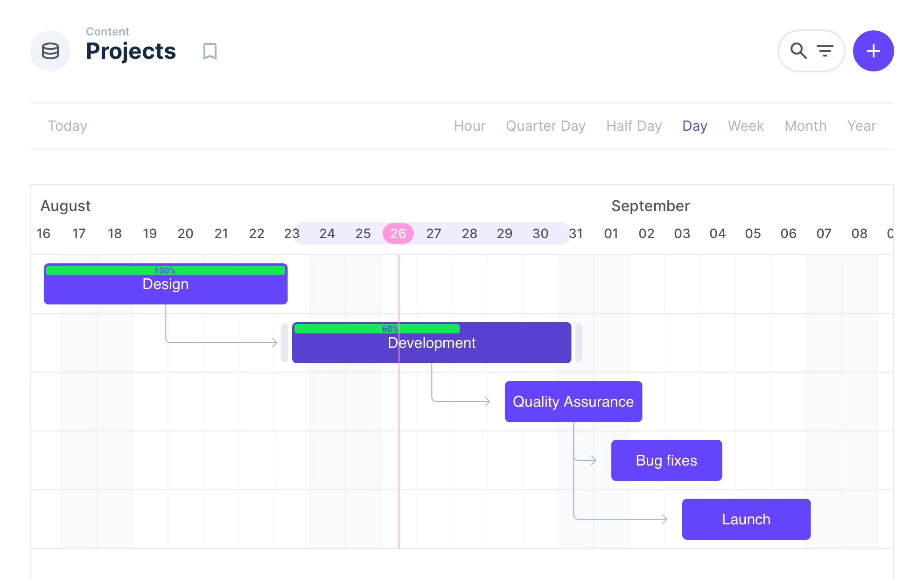924x579 pixels.
Task: Click the database stack icon
Action: click(50, 51)
